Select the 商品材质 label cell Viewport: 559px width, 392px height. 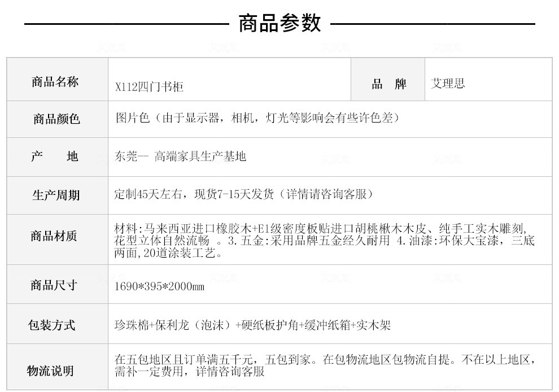(x=58, y=239)
